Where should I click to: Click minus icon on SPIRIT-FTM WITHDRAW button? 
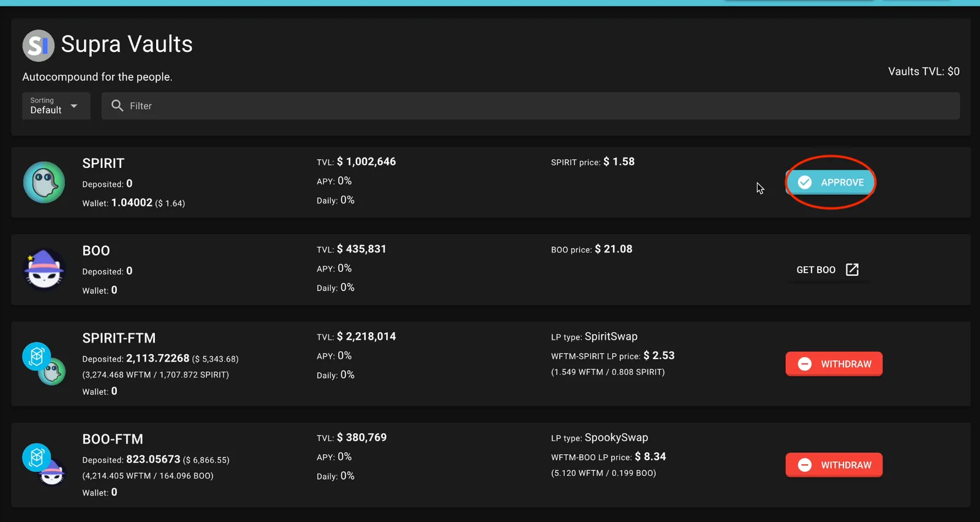click(x=805, y=364)
